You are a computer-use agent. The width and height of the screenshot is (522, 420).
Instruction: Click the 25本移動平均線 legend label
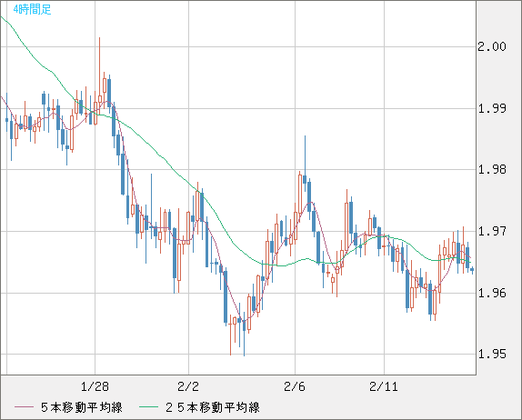click(x=213, y=407)
